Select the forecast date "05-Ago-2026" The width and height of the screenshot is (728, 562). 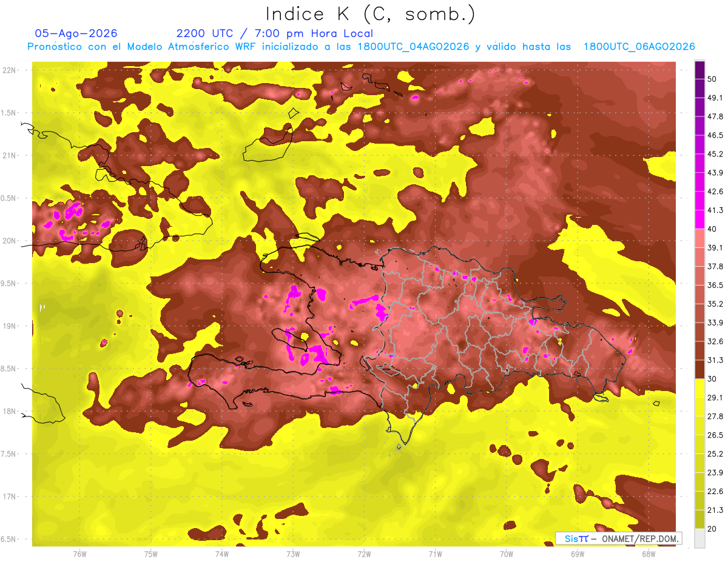pyautogui.click(x=76, y=33)
